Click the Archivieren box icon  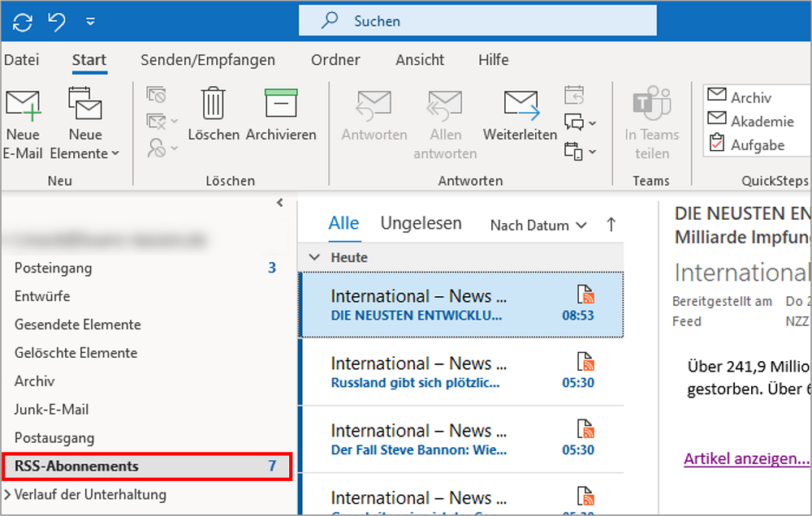point(281,104)
